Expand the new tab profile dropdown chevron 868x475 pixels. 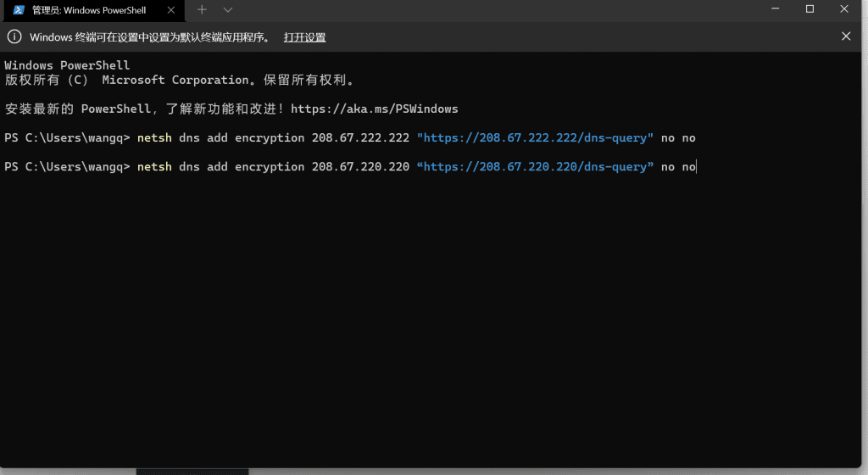tap(227, 10)
